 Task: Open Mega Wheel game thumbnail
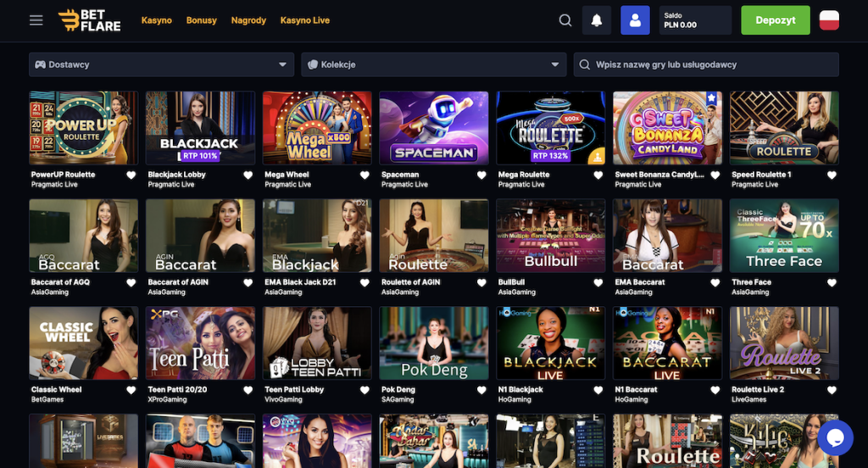click(317, 128)
